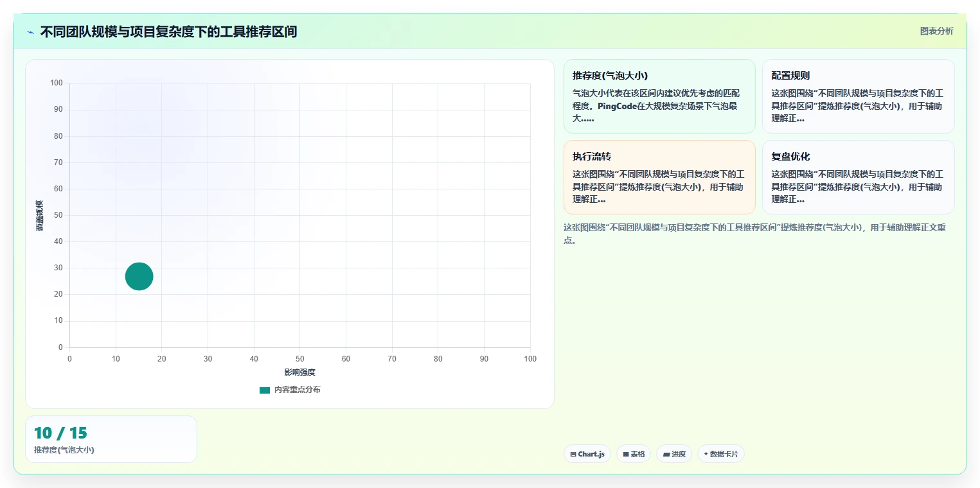Open the 配置规则 card
The height and width of the screenshot is (488, 980).
[x=858, y=96]
